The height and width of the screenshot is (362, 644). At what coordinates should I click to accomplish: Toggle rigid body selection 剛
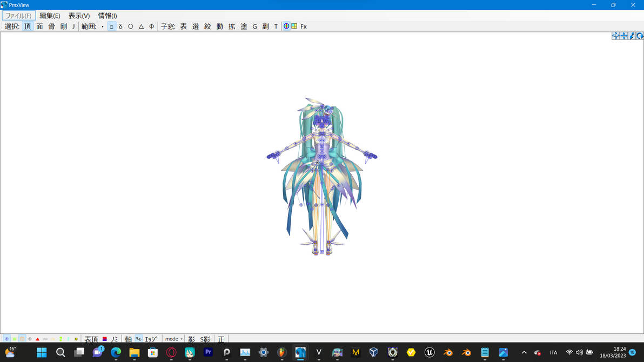(x=63, y=26)
